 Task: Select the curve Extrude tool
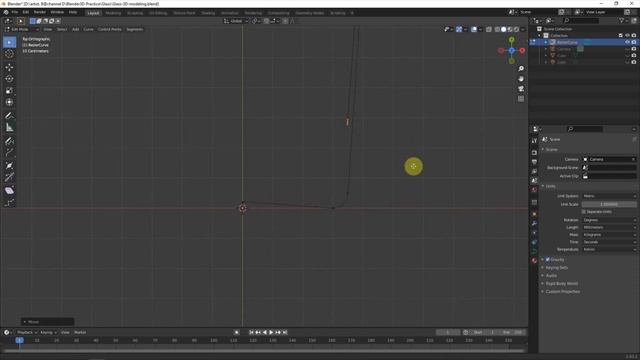(x=9, y=153)
